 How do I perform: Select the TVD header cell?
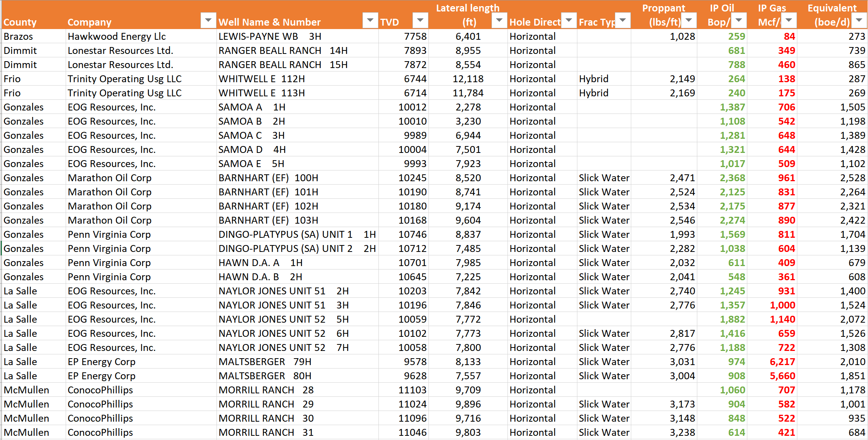pos(404,15)
